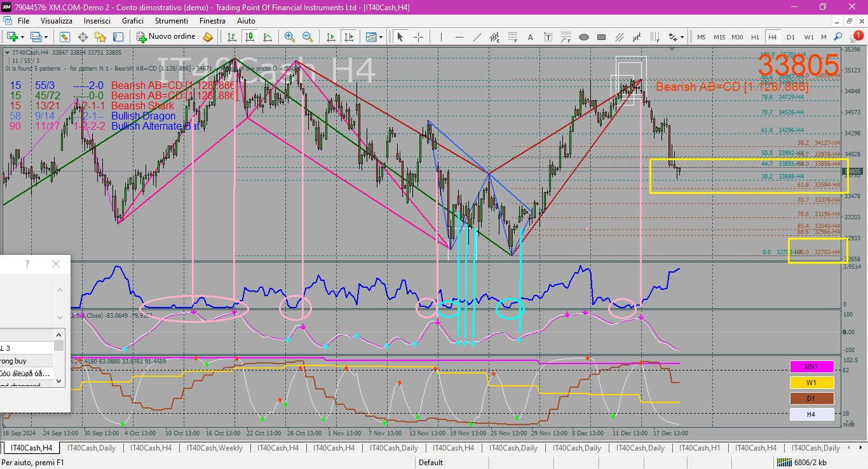868x469 pixels.
Task: Select the arrow cursor tool
Action: 400,37
